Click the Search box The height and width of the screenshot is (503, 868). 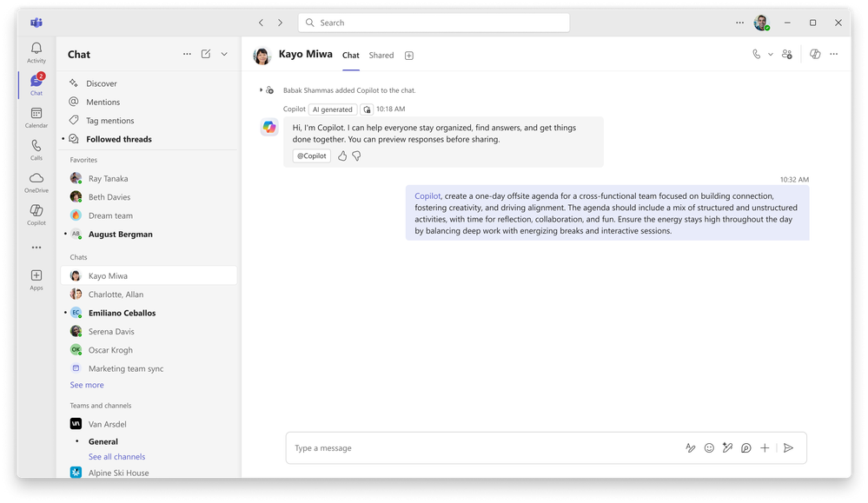click(x=434, y=23)
